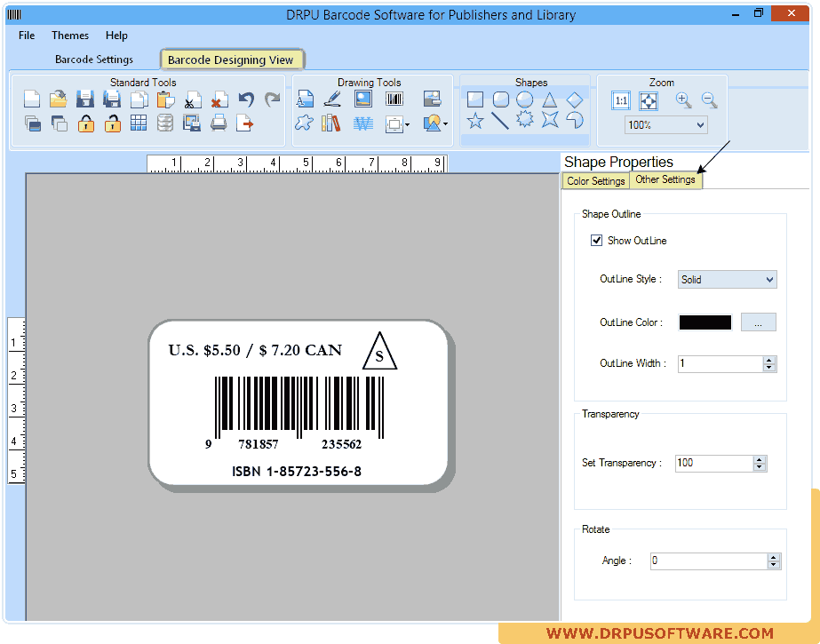Select the pen signature drawing tool

[x=332, y=99]
